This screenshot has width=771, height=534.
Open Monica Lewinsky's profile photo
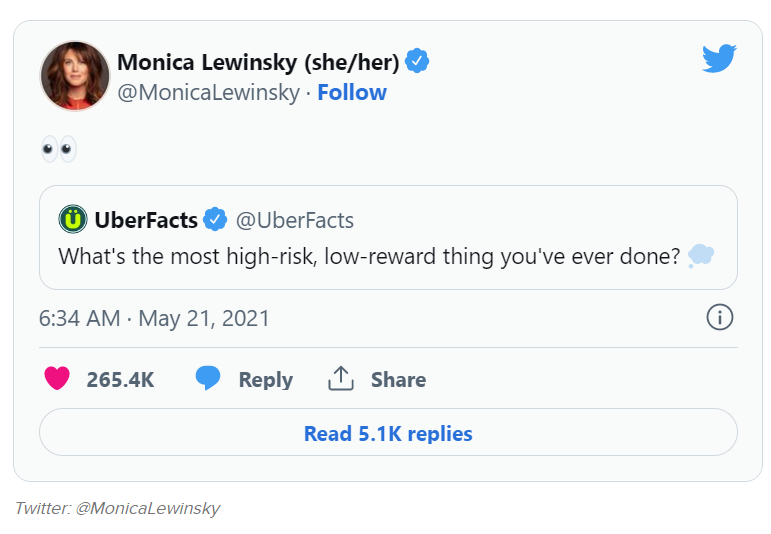pos(75,76)
